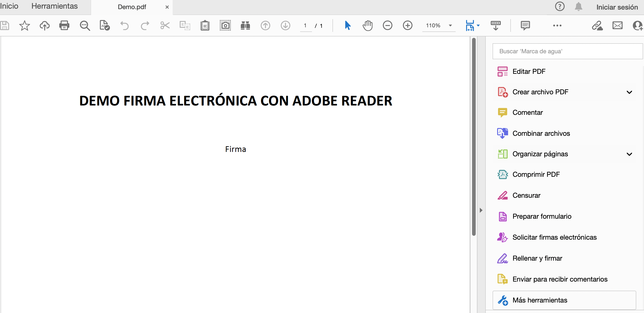644x313 pixels.
Task: Click the document vertical scrollbar
Action: point(474,136)
